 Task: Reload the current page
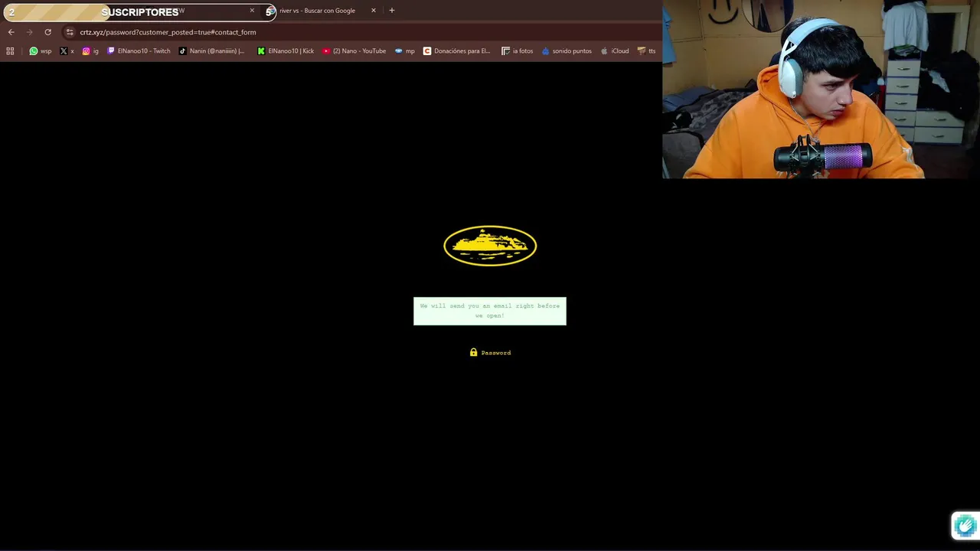[x=47, y=32]
